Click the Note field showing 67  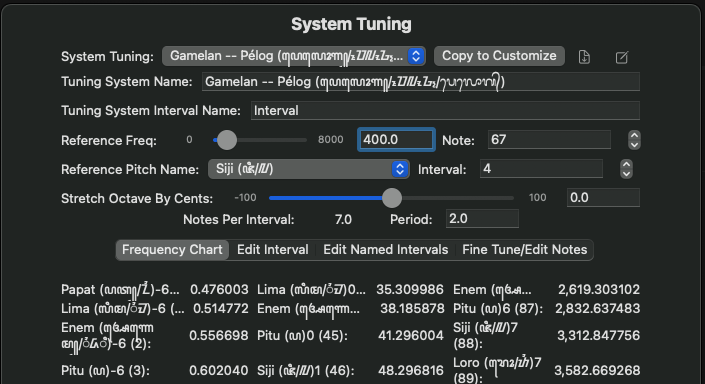click(x=549, y=140)
